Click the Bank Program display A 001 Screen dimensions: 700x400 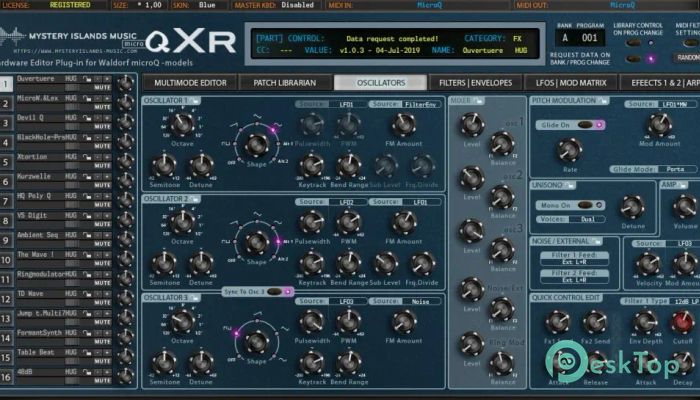pyautogui.click(x=580, y=38)
